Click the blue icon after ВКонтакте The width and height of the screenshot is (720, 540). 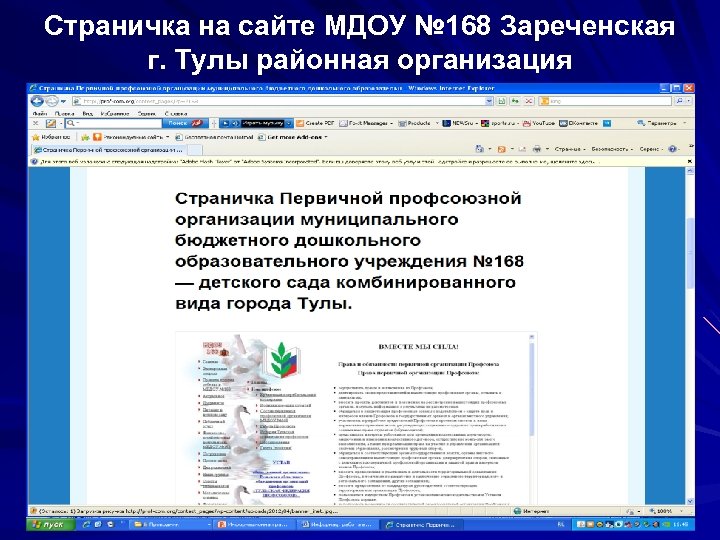(607, 124)
